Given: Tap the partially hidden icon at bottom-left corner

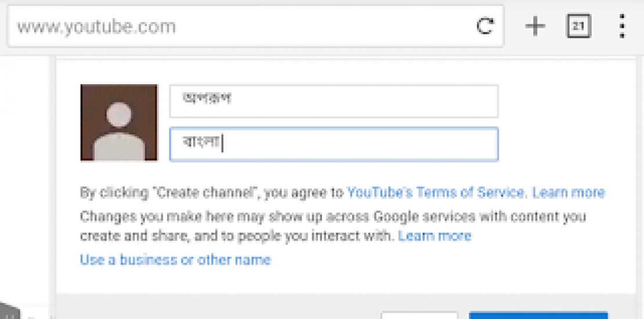Looking at the screenshot, I should coord(9,311).
